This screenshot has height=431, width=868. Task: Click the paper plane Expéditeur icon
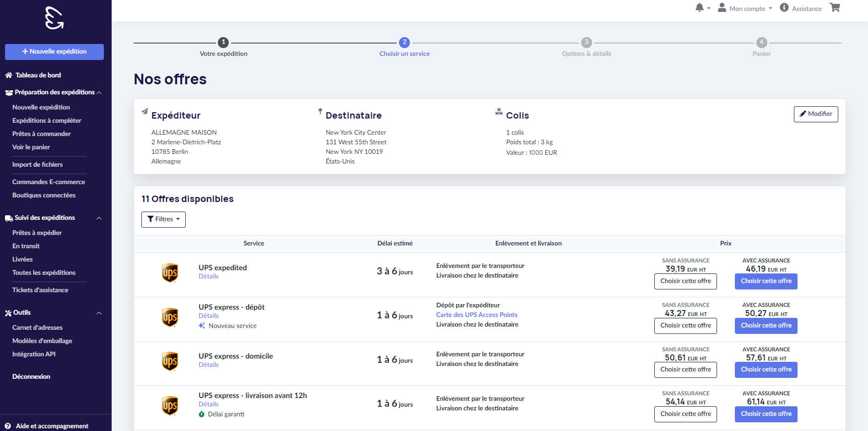coord(145,111)
